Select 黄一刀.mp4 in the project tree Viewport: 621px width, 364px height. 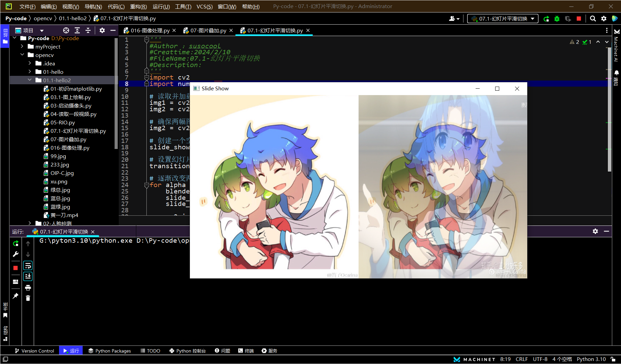tap(64, 215)
